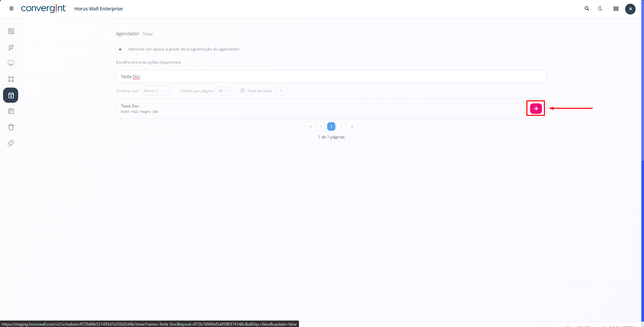Click the Agendador breadcrumb
Screen dimensions: 644x327
(127, 34)
